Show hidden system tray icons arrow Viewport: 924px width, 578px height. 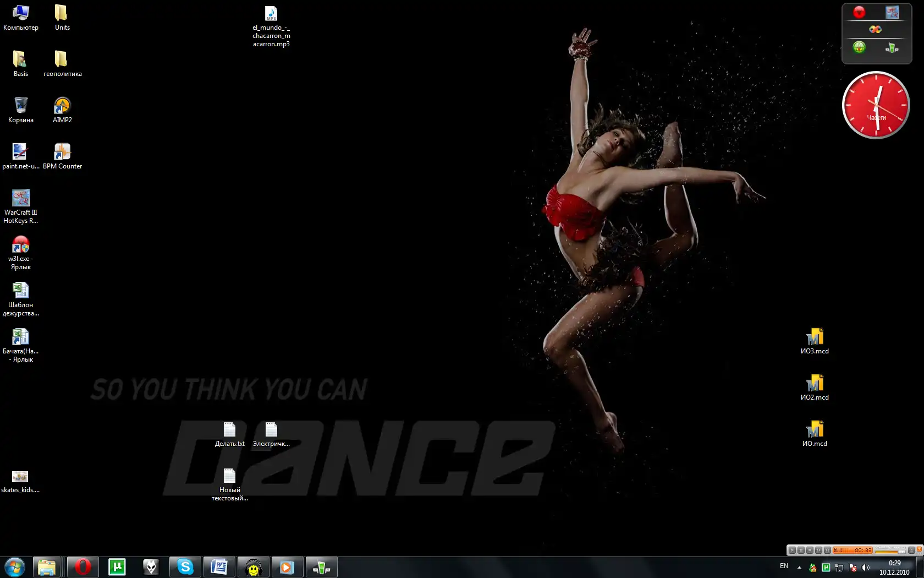tap(799, 568)
